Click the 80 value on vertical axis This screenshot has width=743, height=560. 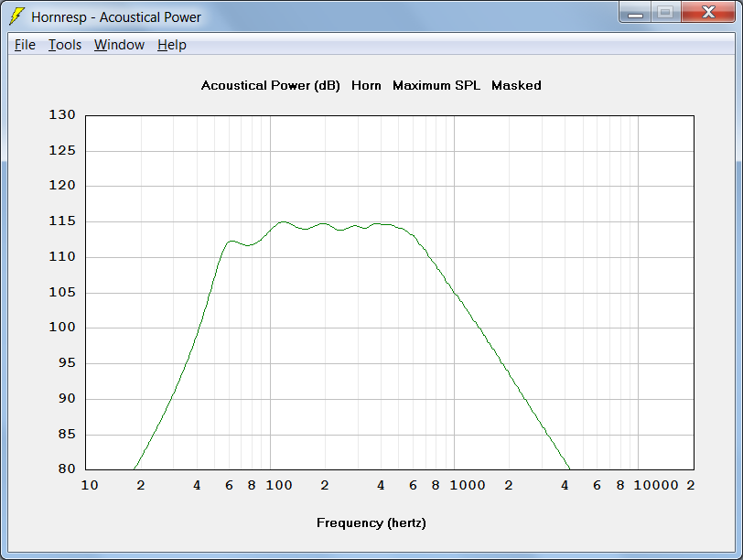(x=67, y=469)
